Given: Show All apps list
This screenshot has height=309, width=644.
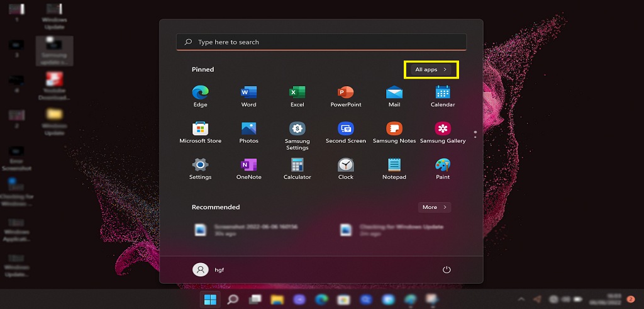Looking at the screenshot, I should pos(431,70).
